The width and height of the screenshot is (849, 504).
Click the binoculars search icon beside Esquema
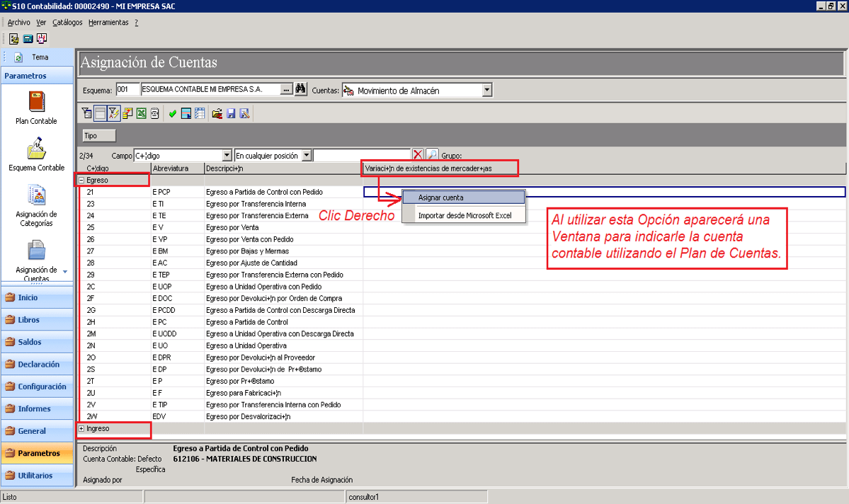tap(300, 89)
